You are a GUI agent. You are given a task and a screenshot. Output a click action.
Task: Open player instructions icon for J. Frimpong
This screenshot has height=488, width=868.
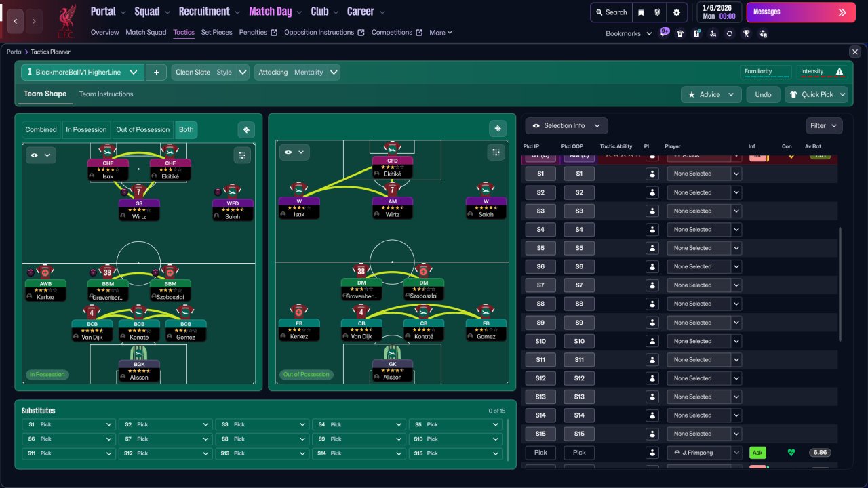(x=652, y=453)
